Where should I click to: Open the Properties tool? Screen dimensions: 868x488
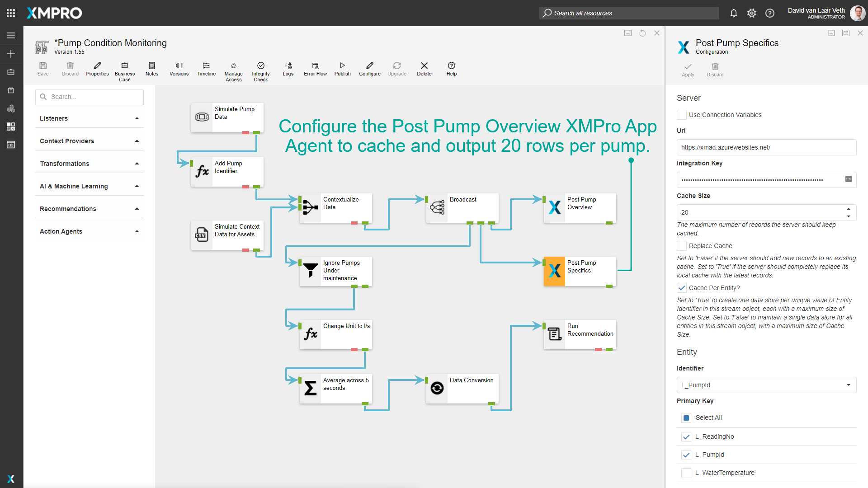(97, 69)
